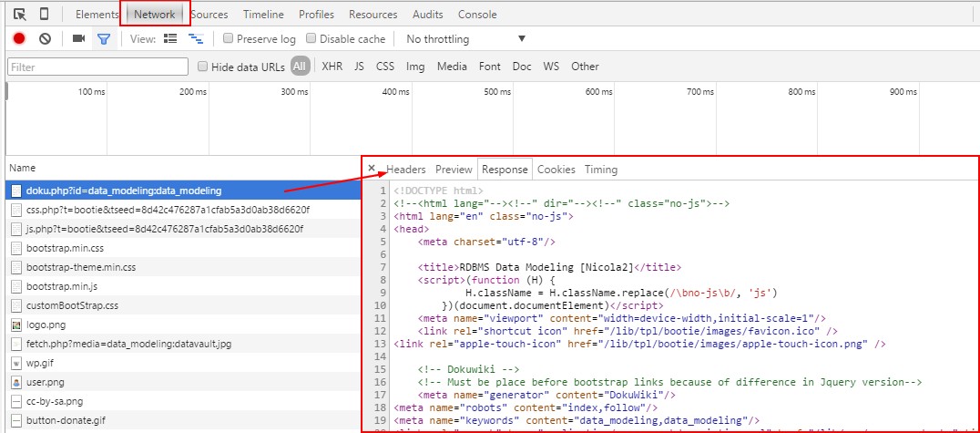
Task: Switch to large request rows view icon
Action: click(170, 39)
